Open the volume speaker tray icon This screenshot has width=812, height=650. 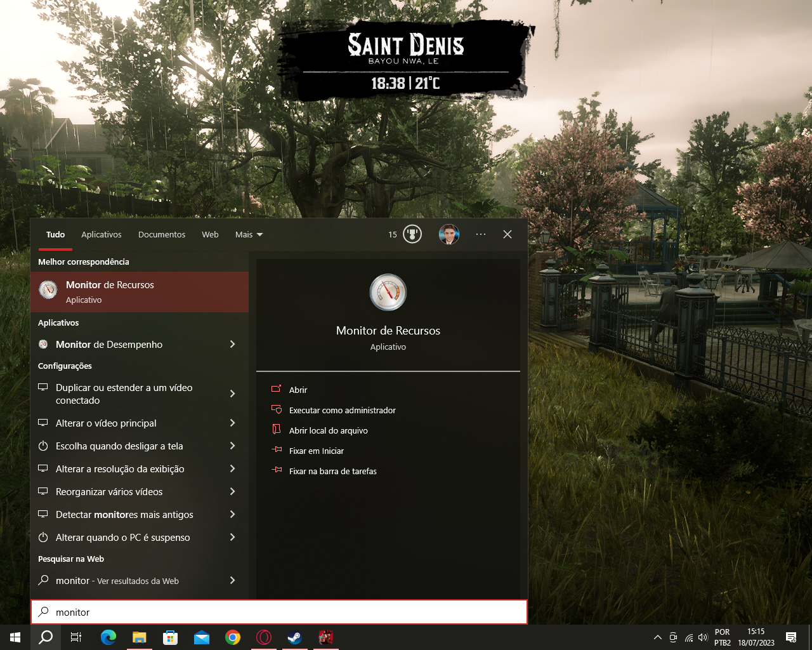702,637
